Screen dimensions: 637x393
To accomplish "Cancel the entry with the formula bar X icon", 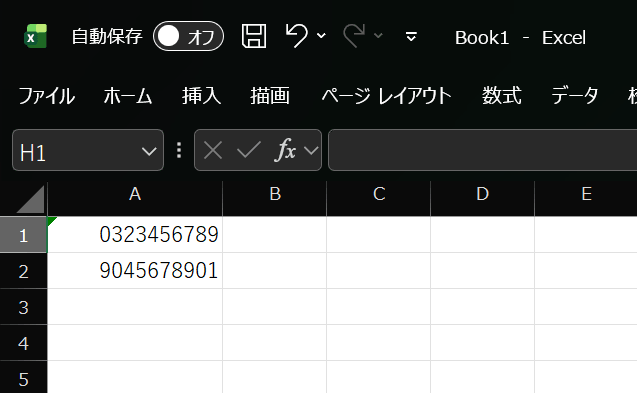I will point(213,150).
